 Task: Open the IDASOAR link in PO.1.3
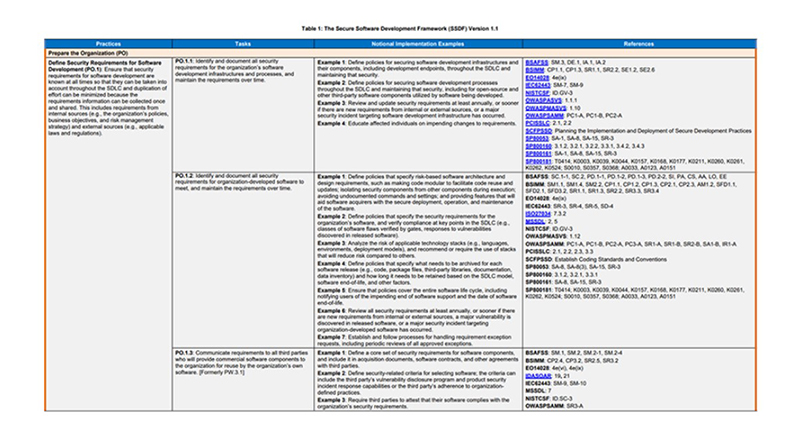538,376
